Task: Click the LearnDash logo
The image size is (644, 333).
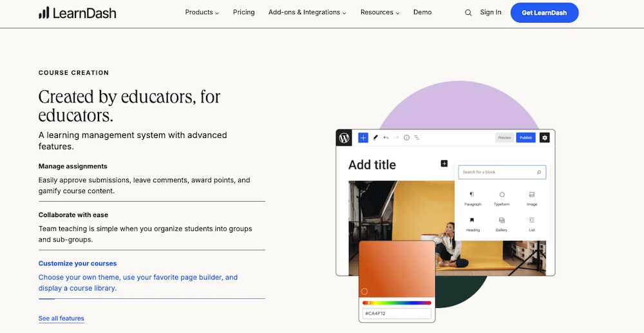Action: point(77,13)
